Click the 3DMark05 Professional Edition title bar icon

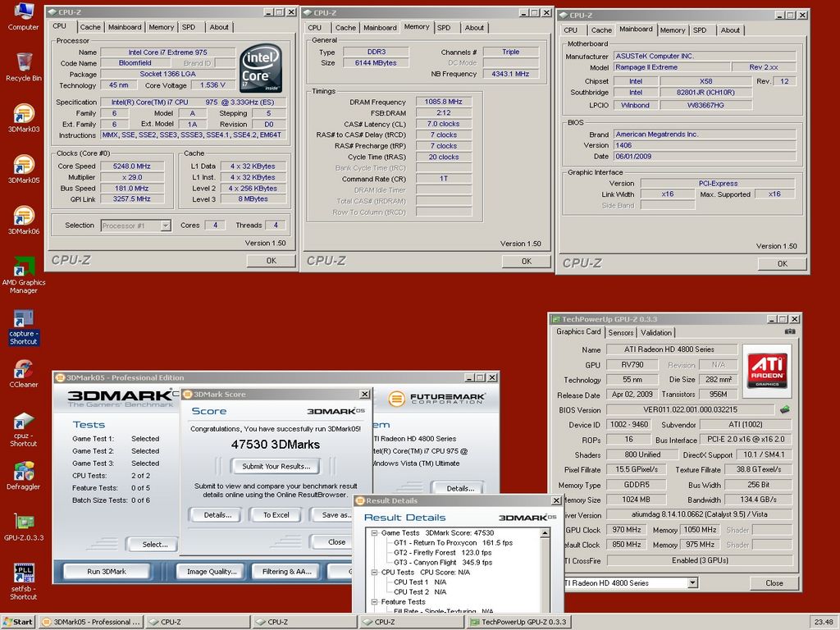click(61, 377)
